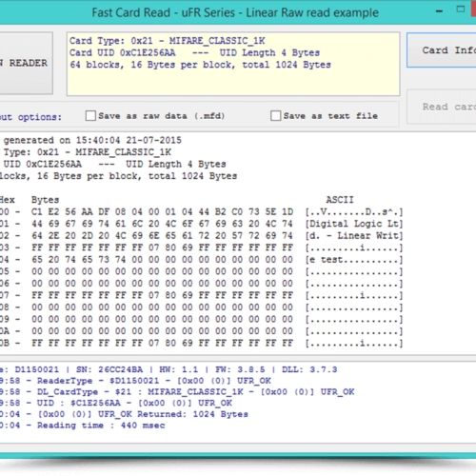Click the window title bar text
The width and height of the screenshot is (476, 476).
235,12
